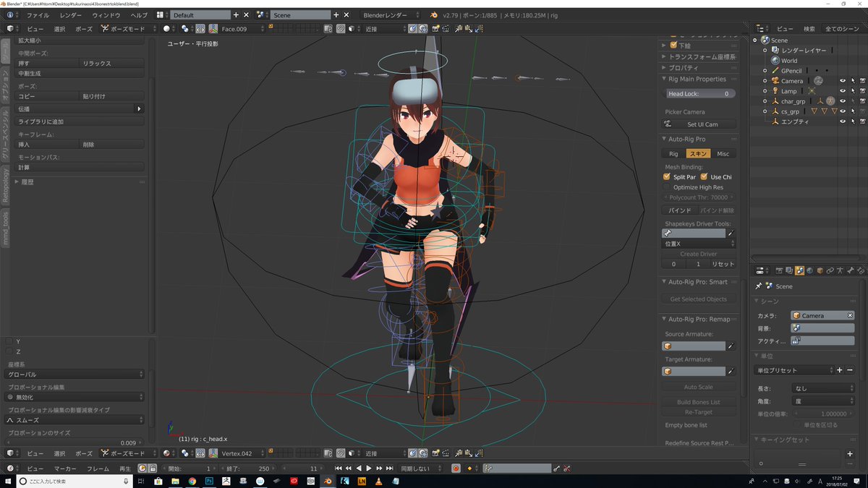Expand the Camera node in outliner

(766, 81)
